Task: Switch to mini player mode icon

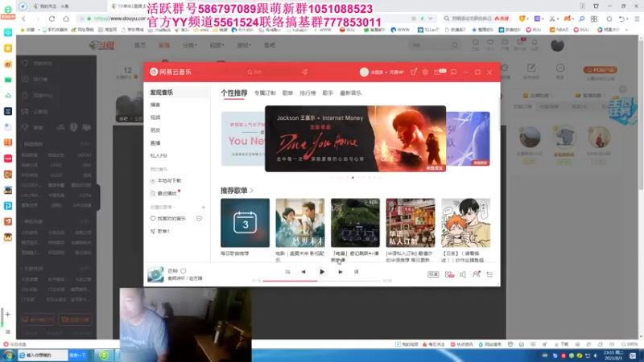Action: tap(453, 72)
